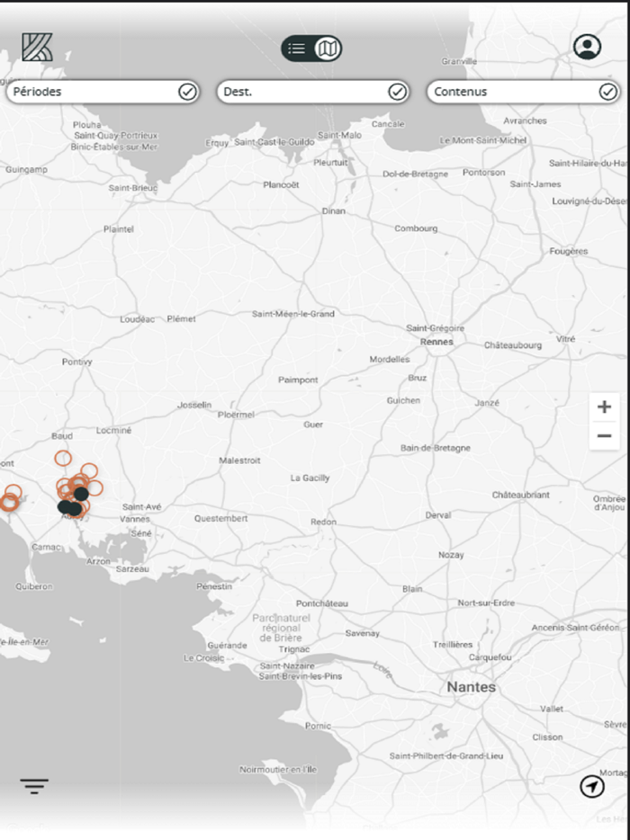This screenshot has height=840, width=630.
Task: Click the Clisson label
Action: [x=547, y=737]
